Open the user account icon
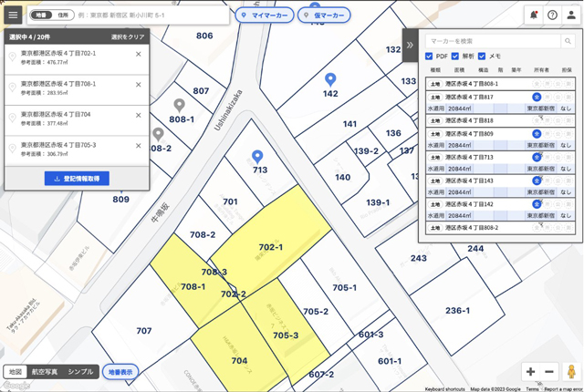Viewport: 584px width, 392px height. (571, 15)
